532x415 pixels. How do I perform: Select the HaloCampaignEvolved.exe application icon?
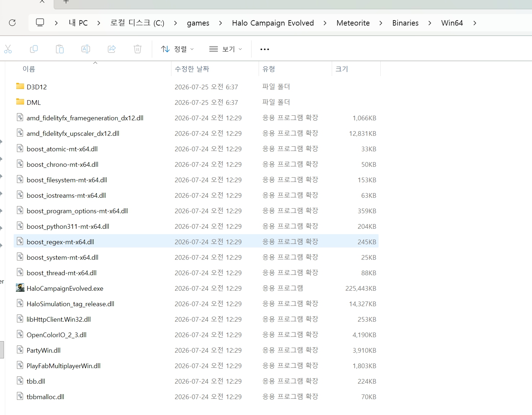pyautogui.click(x=20, y=287)
